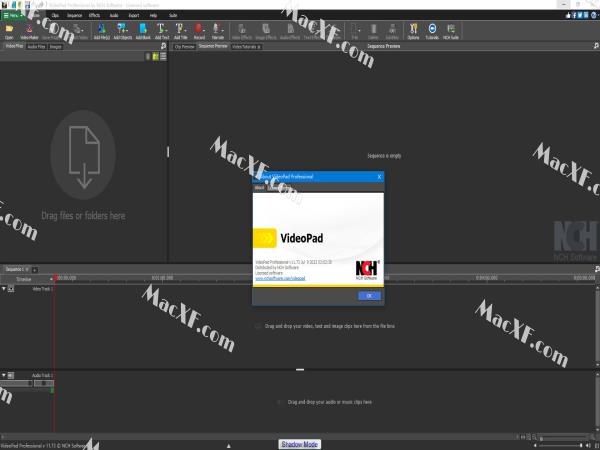Open the Export menu
Screen dimensions: 600x450
134,15
